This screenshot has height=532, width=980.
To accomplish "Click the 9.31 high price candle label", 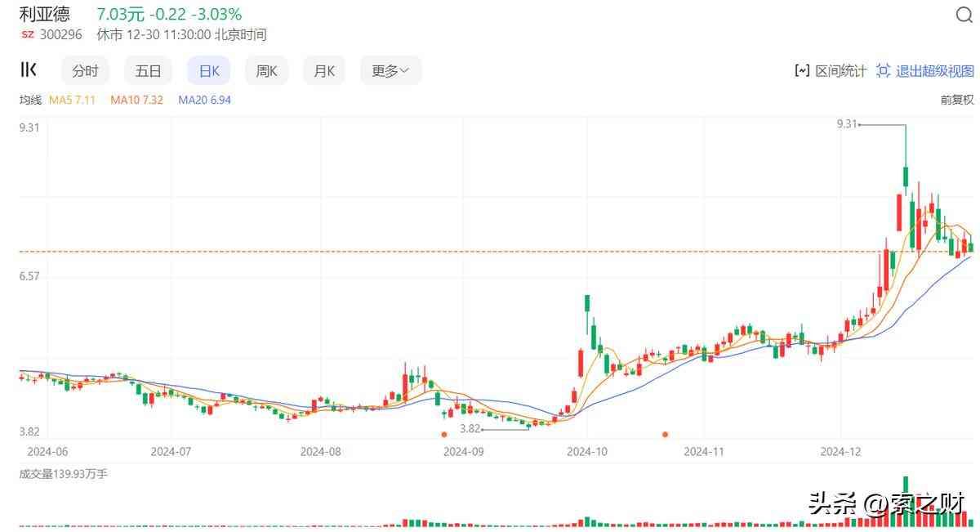I will click(847, 124).
